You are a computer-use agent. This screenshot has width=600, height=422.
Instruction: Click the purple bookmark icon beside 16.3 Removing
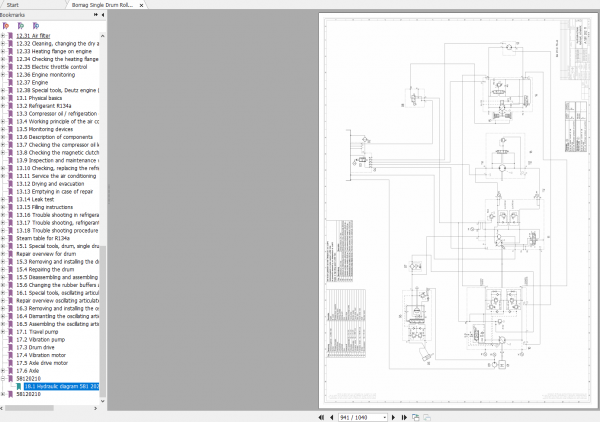11,308
